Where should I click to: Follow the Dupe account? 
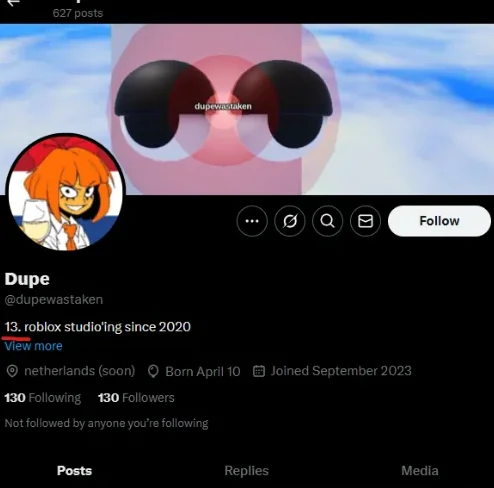pos(439,221)
